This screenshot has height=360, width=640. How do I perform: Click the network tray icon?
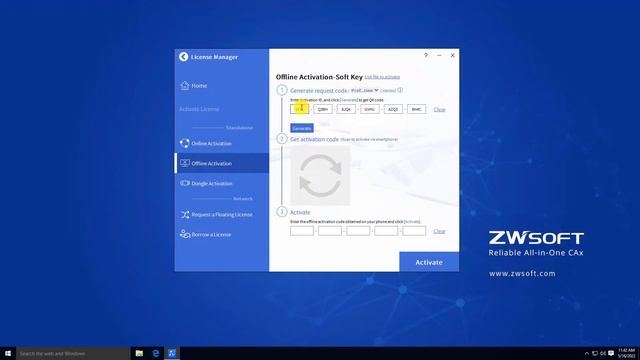point(595,353)
